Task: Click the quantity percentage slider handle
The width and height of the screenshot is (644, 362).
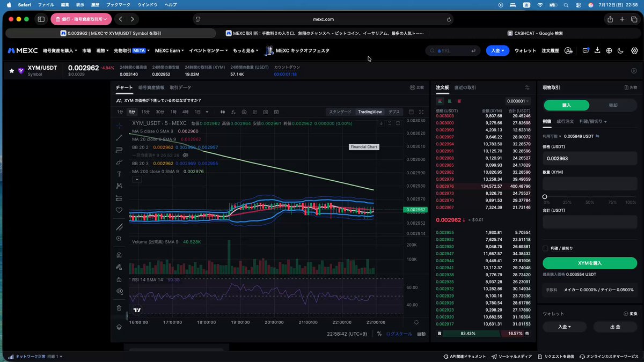Action: [545, 197]
